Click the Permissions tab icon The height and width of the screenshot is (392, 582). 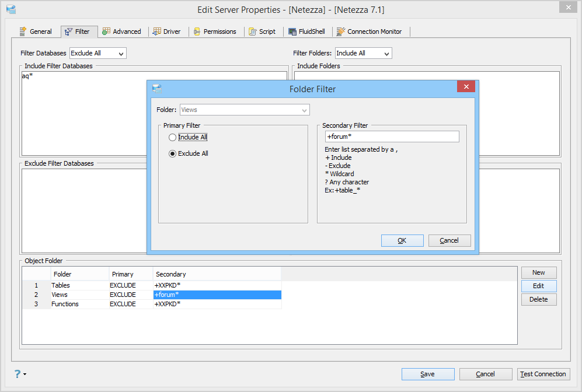(x=197, y=32)
